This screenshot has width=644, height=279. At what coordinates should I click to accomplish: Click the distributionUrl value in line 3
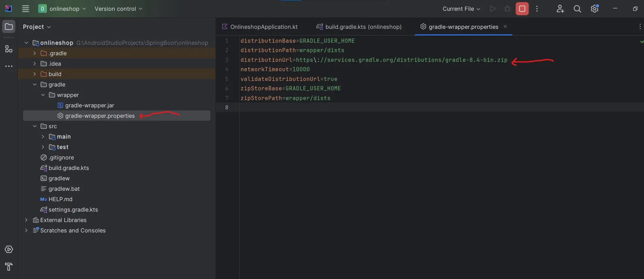click(401, 60)
